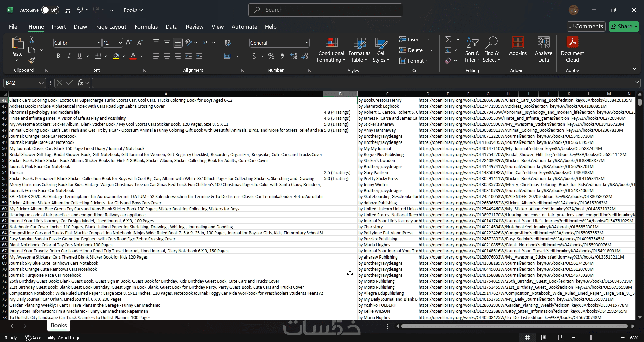Image resolution: width=644 pixels, height=342 pixels.
Task: Add a new sheet with plus button
Action: pyautogui.click(x=92, y=326)
